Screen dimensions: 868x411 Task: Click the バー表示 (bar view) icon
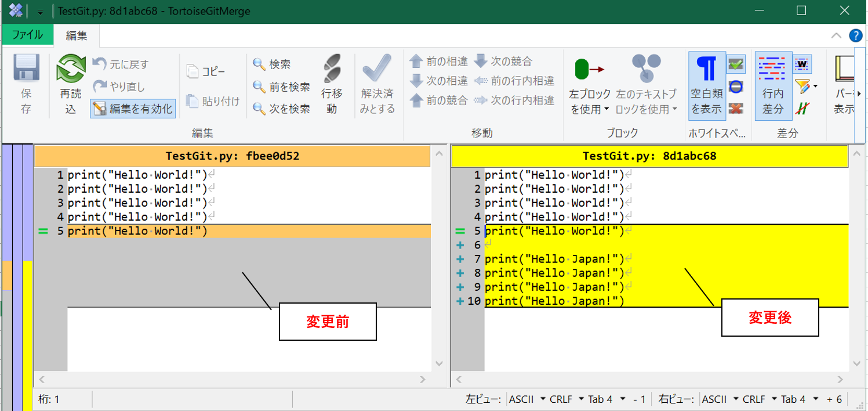[x=845, y=69]
